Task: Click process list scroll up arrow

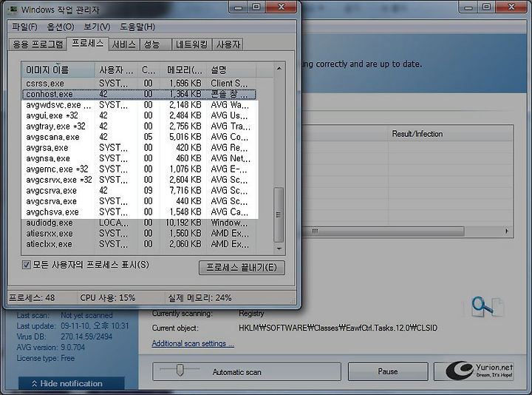Action: pyautogui.click(x=279, y=69)
